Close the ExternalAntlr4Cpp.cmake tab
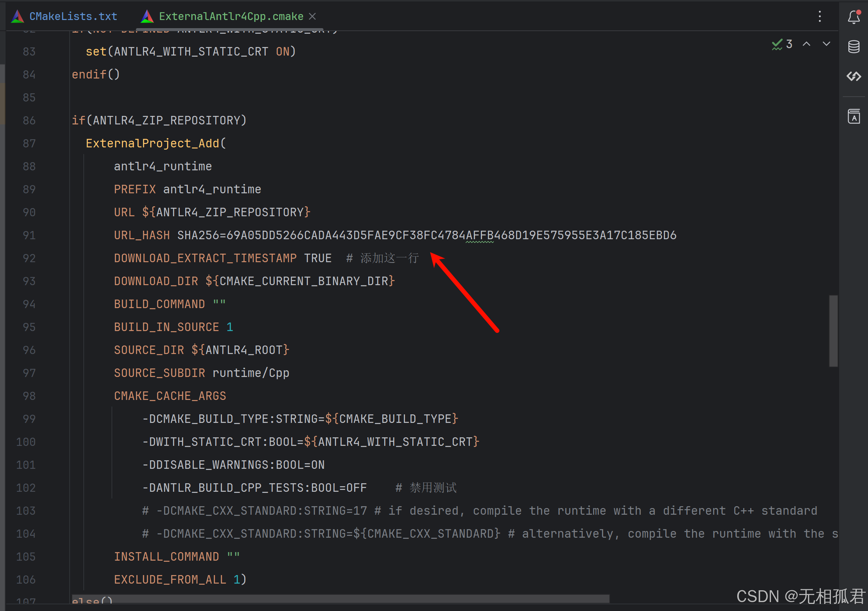 [313, 16]
